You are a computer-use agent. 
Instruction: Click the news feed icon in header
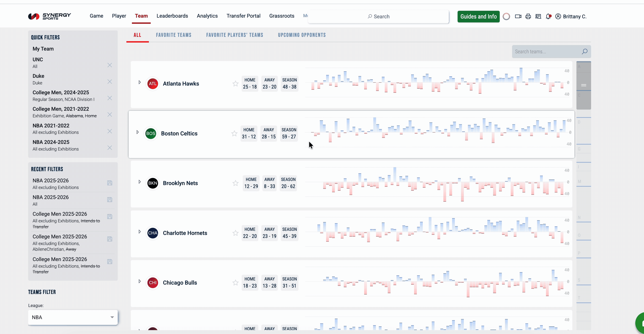point(538,16)
